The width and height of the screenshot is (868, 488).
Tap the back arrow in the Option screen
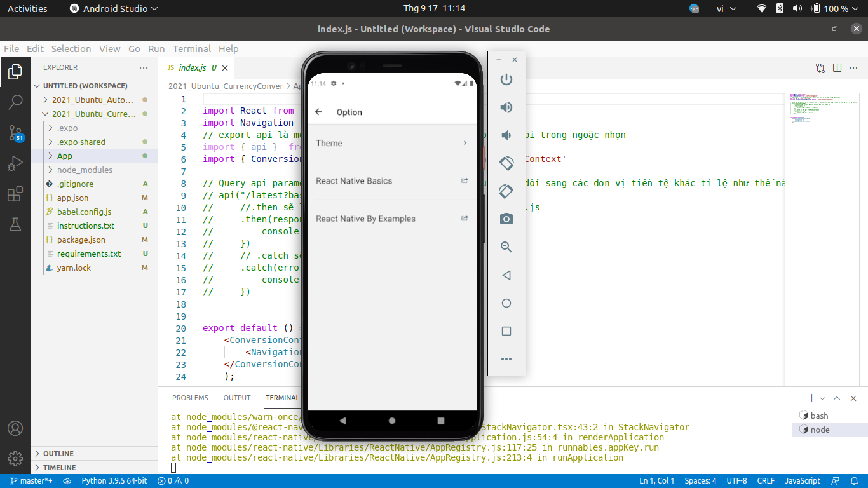click(x=318, y=112)
